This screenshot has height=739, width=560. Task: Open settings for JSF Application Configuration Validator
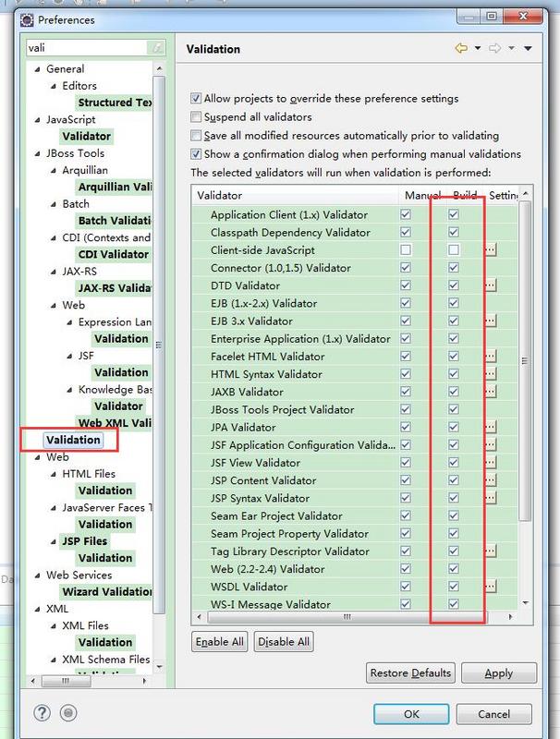click(x=491, y=444)
